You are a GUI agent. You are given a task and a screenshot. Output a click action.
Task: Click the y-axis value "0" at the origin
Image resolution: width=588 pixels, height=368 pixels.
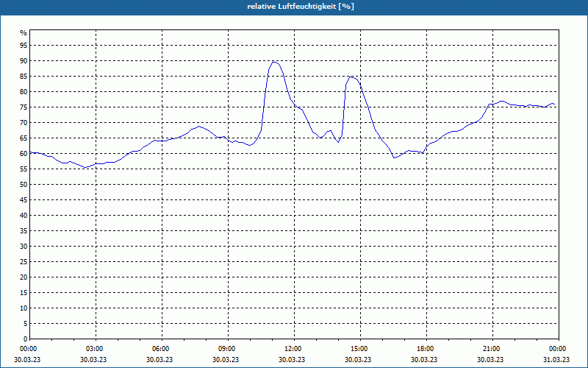[x=26, y=339]
